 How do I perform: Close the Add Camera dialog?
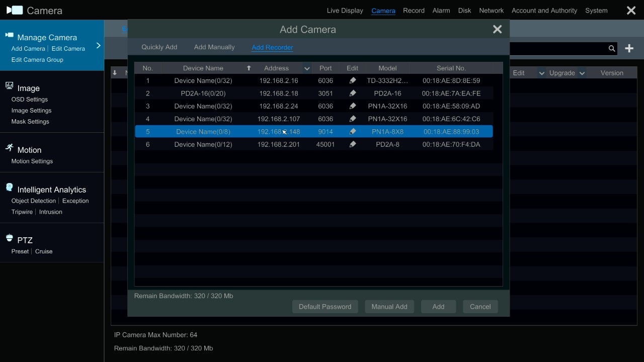497,30
